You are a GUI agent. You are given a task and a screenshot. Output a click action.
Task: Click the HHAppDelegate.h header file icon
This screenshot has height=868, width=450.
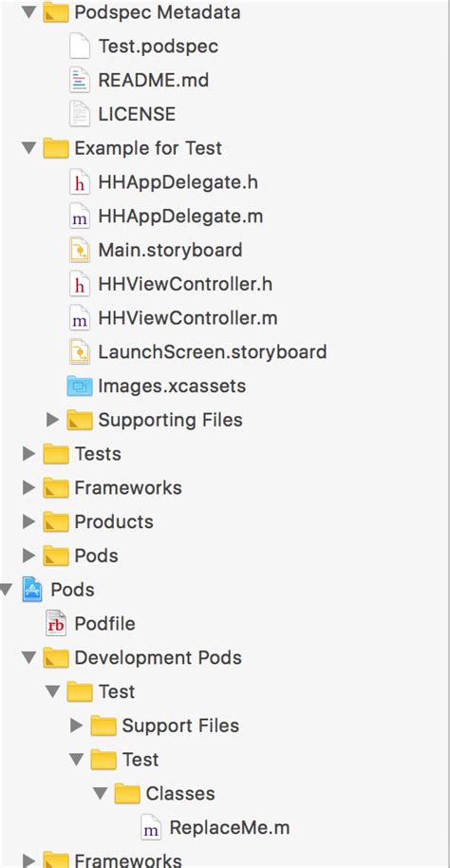(80, 182)
